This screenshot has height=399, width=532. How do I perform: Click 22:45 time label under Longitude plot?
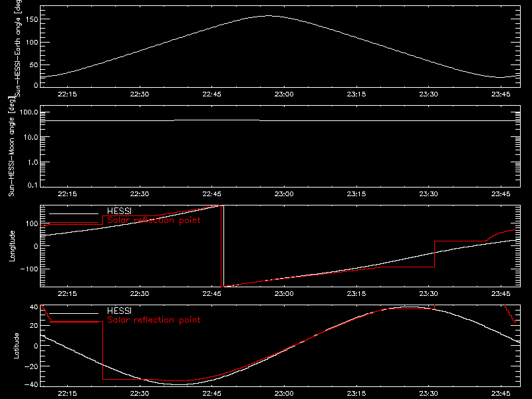click(x=211, y=294)
